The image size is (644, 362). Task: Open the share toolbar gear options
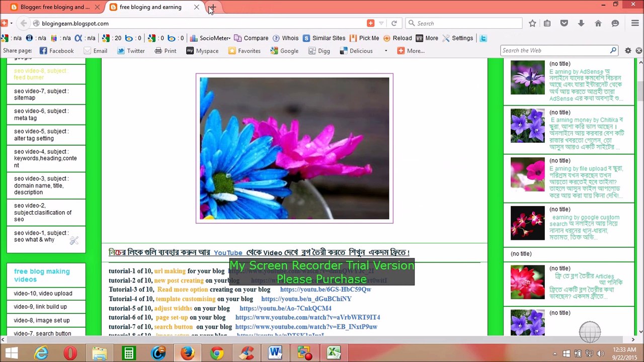[x=628, y=51]
